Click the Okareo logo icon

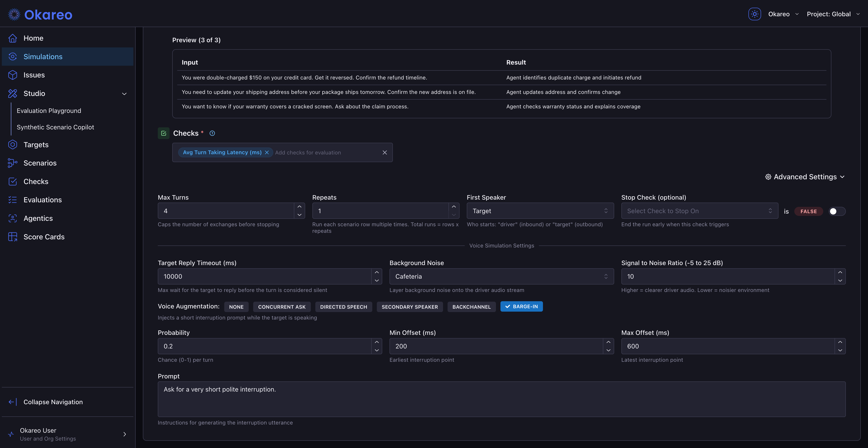14,14
